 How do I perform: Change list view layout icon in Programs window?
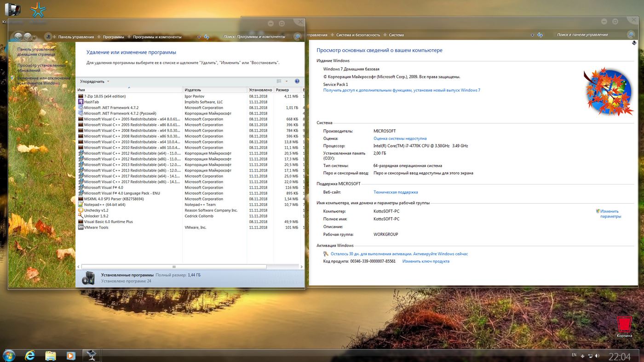(279, 81)
